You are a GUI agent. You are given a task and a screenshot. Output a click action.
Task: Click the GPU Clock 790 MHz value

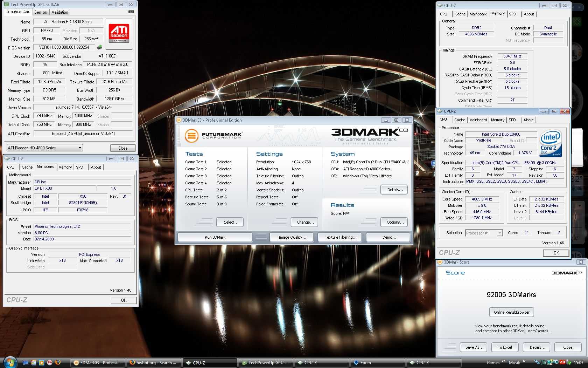coord(44,116)
